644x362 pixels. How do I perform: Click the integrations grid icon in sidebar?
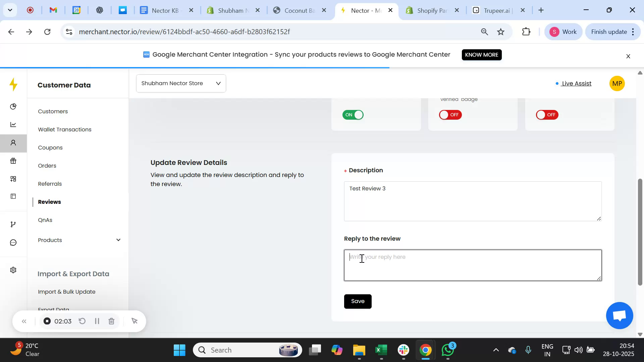click(13, 179)
